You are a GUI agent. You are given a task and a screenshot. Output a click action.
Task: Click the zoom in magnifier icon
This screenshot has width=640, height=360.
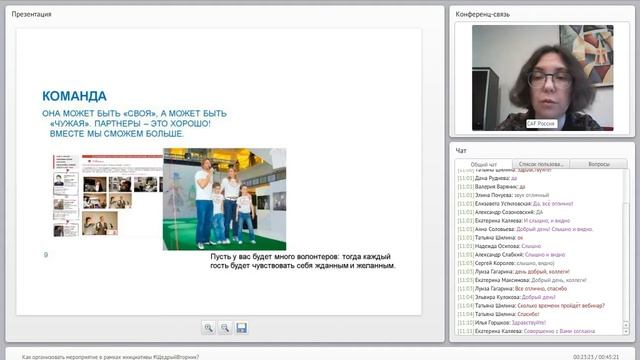pos(208,328)
